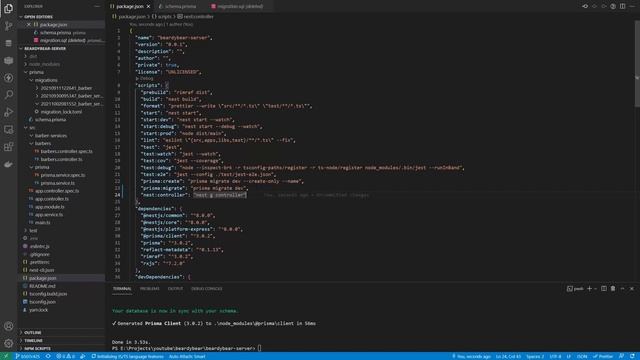Click the git branch status bar item
640x360 pixels.
point(27,356)
